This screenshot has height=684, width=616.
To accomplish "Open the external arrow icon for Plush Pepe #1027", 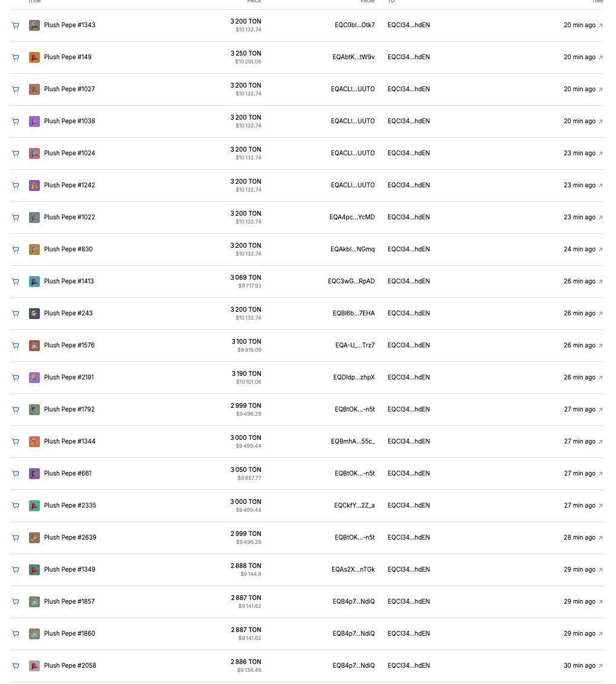I will [x=600, y=89].
